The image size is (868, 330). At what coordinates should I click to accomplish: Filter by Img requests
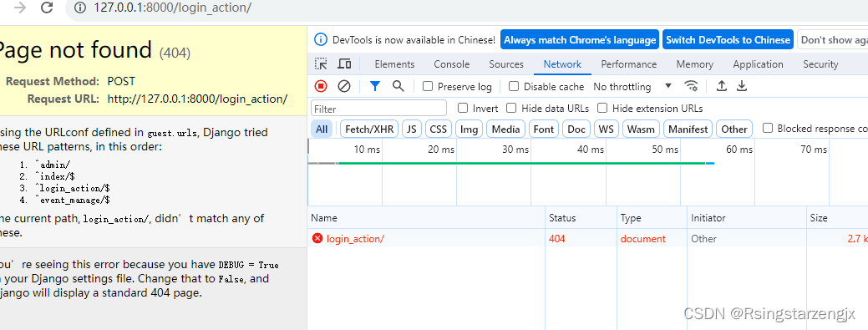tap(469, 129)
